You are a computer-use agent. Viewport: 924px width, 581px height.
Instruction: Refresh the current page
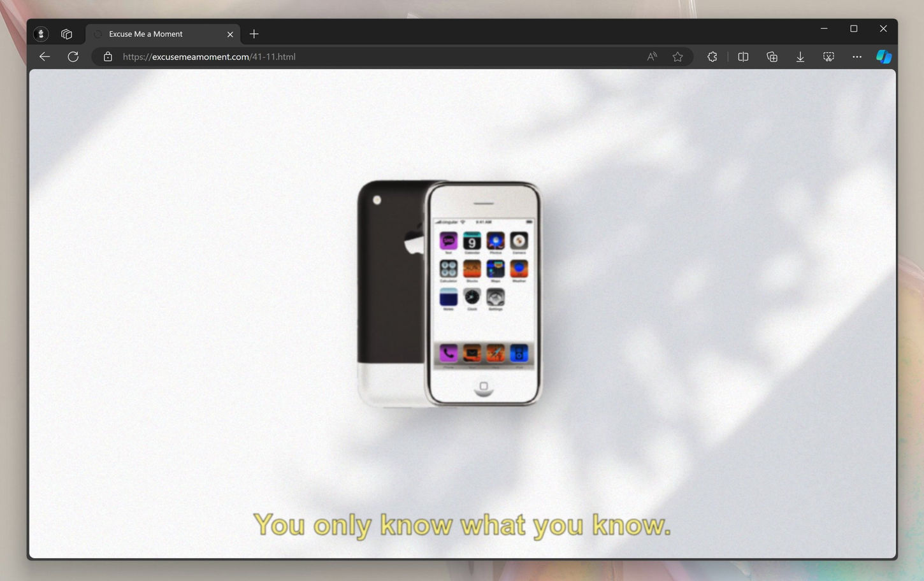click(73, 57)
